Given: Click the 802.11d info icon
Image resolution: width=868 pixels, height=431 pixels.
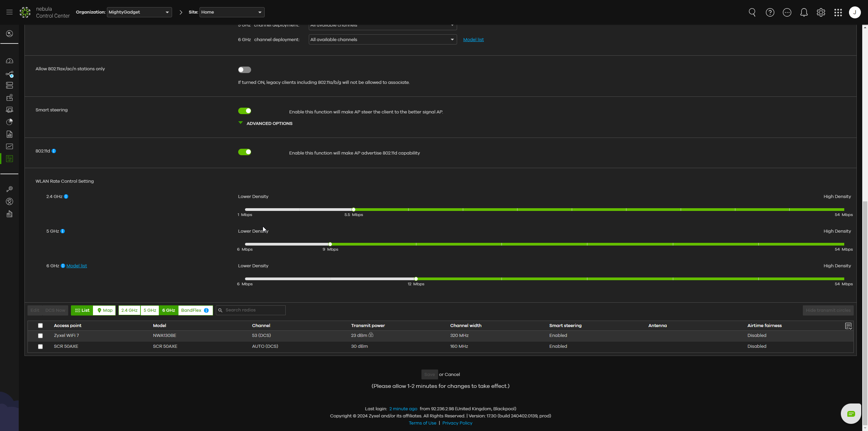Looking at the screenshot, I should tap(54, 151).
